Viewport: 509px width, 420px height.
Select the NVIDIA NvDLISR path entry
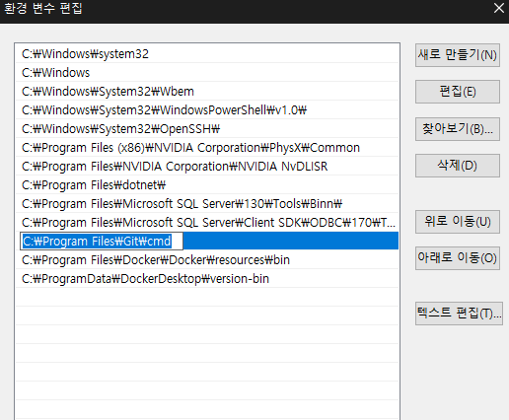tap(207, 166)
